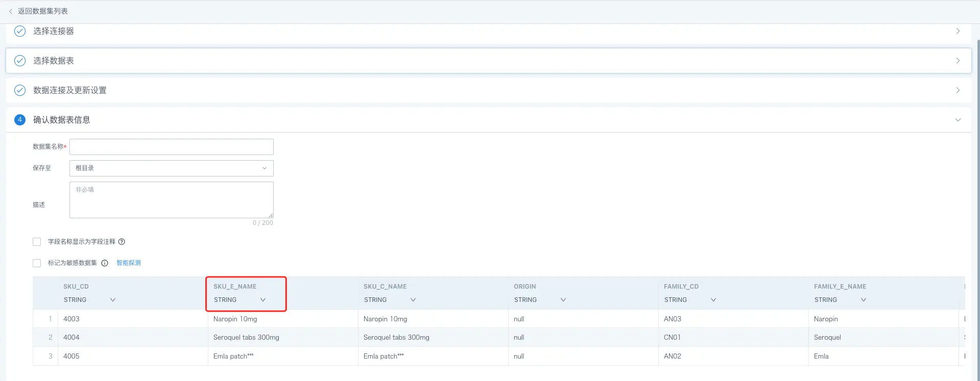
Task: Click ORIGIN column header name
Action: pyautogui.click(x=525, y=287)
